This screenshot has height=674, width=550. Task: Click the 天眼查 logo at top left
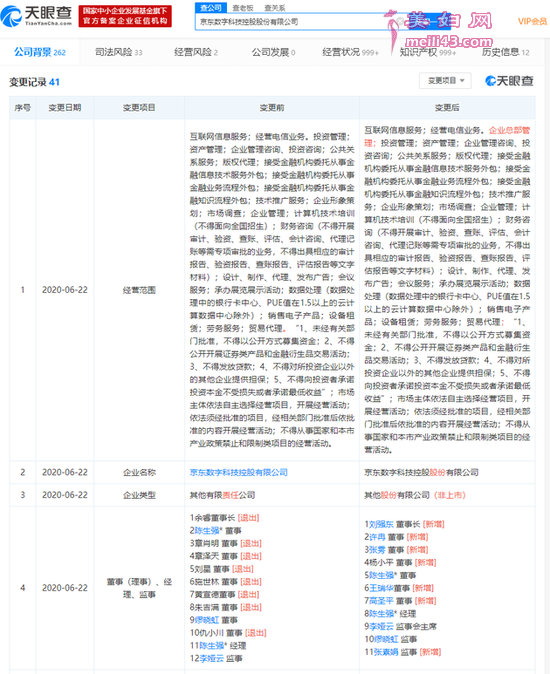pos(36,15)
